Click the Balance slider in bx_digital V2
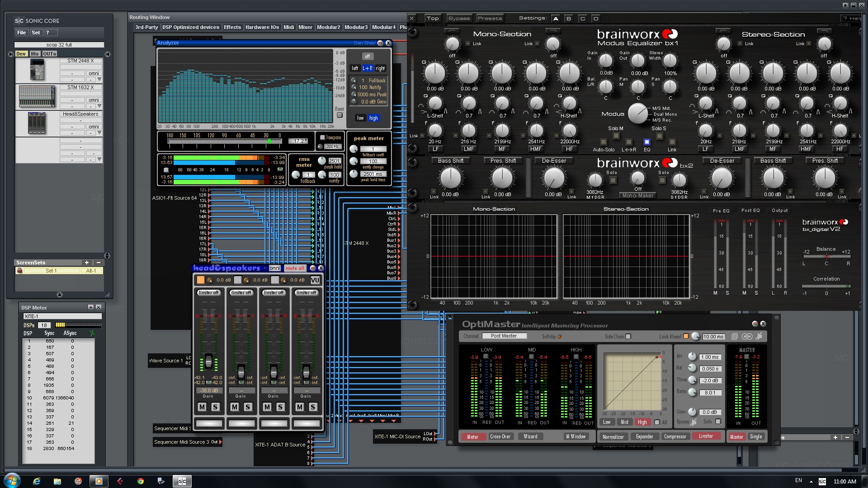Viewport: 868px width, 488px height. (x=826, y=257)
